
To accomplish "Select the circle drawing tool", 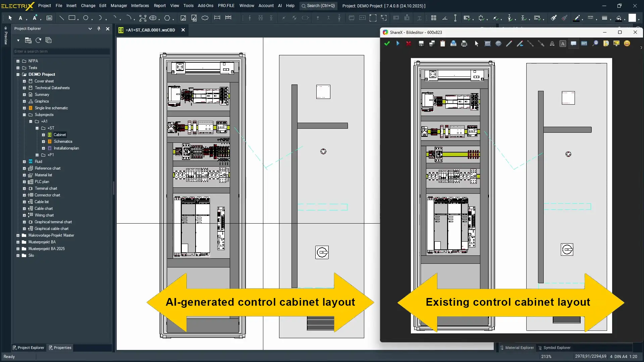I will 86,18.
